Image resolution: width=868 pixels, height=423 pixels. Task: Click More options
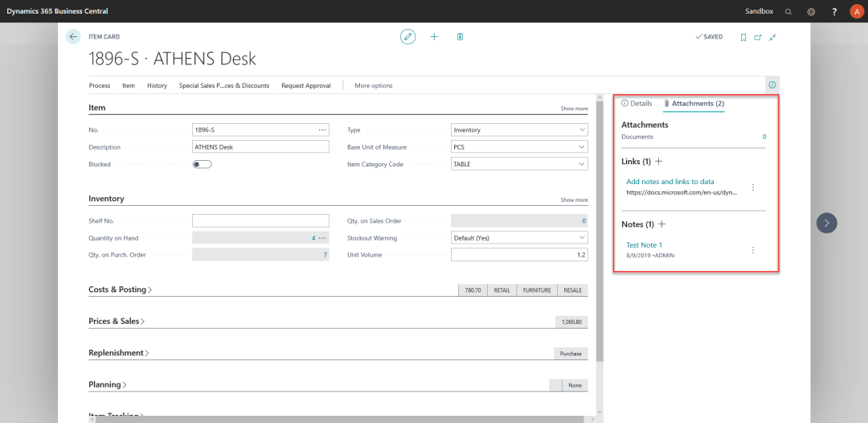[374, 86]
